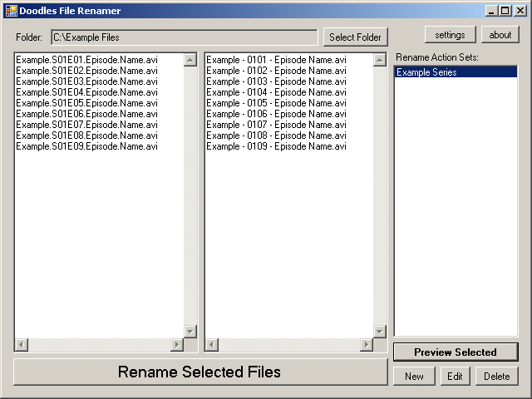Image resolution: width=532 pixels, height=399 pixels.
Task: Click source list scroll up arrow
Action: tap(190, 60)
